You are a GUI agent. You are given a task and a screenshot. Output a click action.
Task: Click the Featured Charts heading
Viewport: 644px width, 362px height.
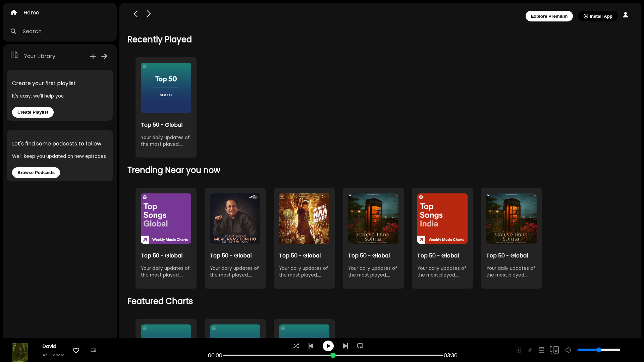coord(160,301)
